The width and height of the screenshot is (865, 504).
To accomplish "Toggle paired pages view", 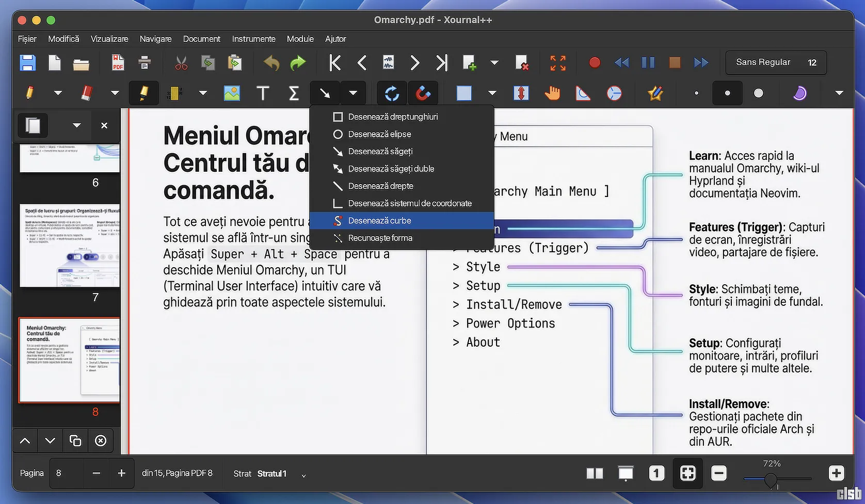I will pos(595,473).
